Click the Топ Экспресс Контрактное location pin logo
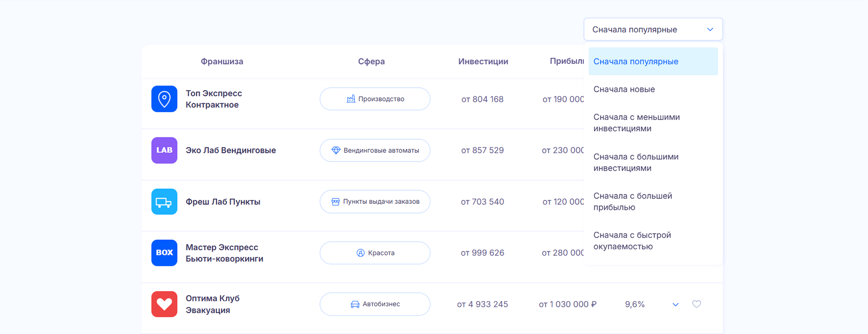The height and width of the screenshot is (334, 868). [164, 99]
